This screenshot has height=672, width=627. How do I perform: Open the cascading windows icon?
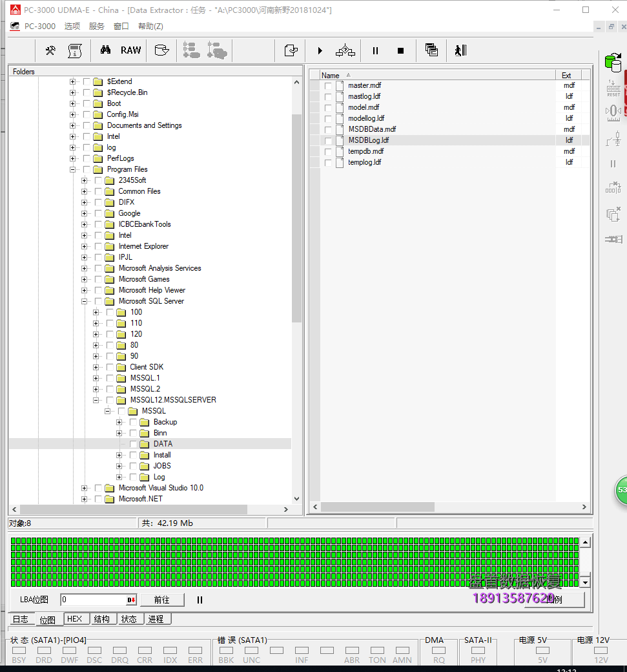[431, 50]
